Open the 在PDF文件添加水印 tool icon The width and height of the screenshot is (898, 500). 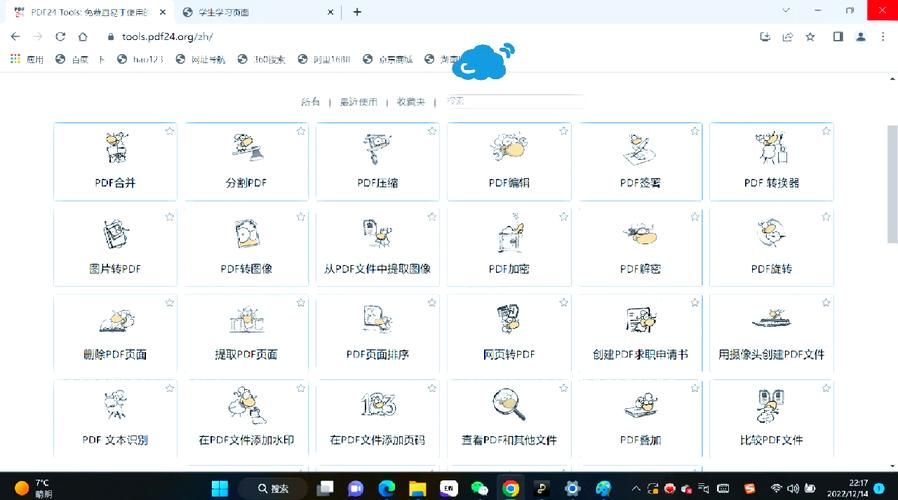247,405
